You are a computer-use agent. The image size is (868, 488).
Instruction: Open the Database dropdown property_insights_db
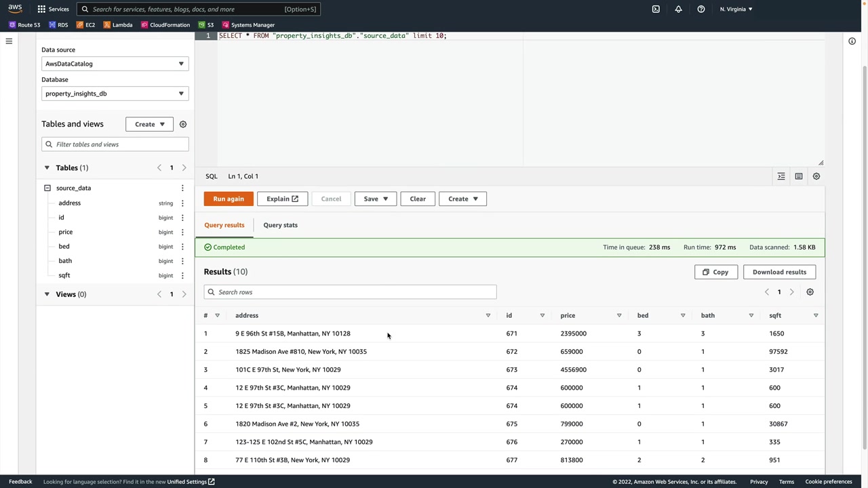[x=115, y=94]
